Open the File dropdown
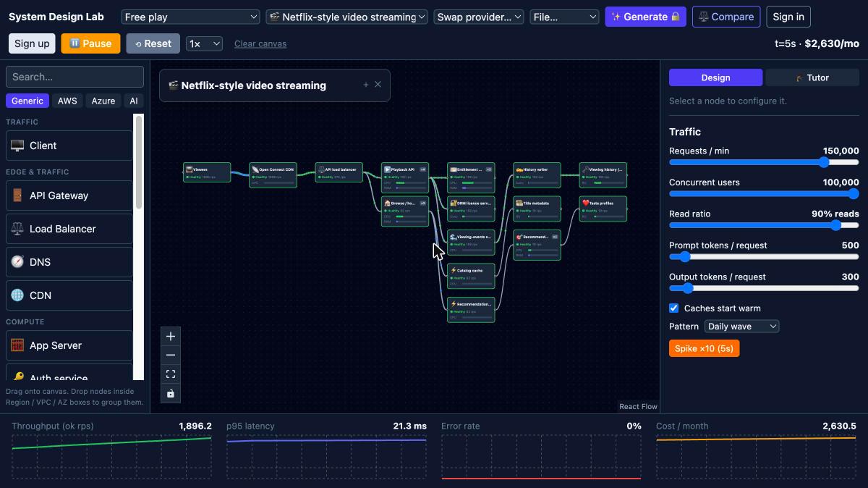 (x=565, y=17)
